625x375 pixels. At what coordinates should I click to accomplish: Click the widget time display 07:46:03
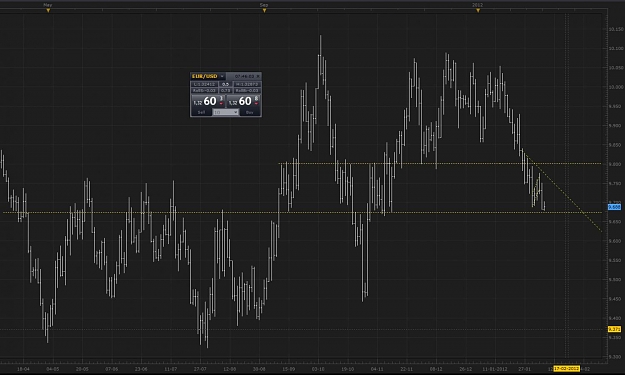[x=244, y=76]
